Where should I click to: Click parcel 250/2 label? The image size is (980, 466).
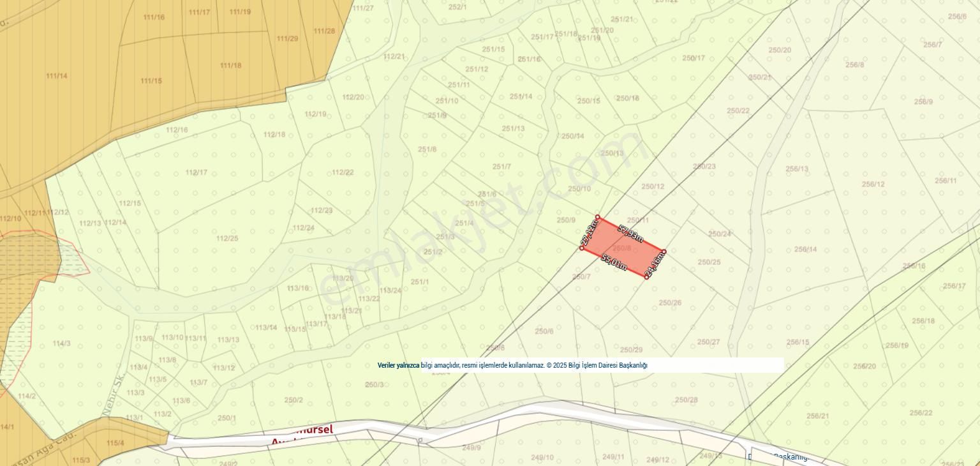point(293,400)
